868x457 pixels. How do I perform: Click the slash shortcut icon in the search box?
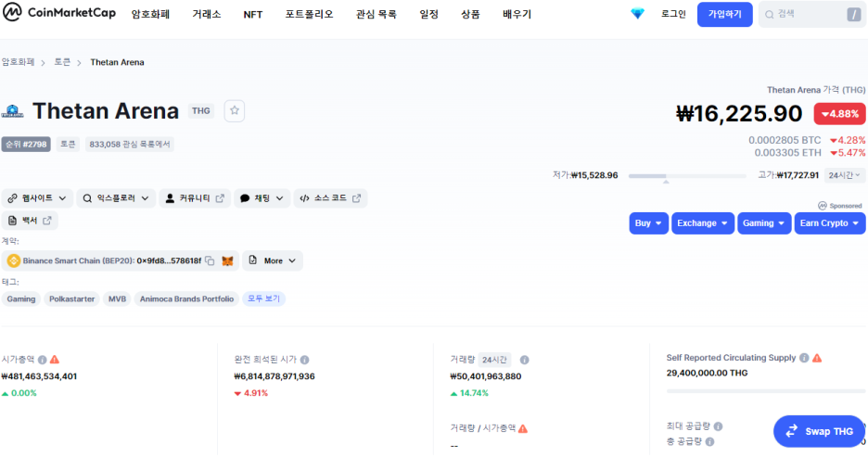coord(854,15)
